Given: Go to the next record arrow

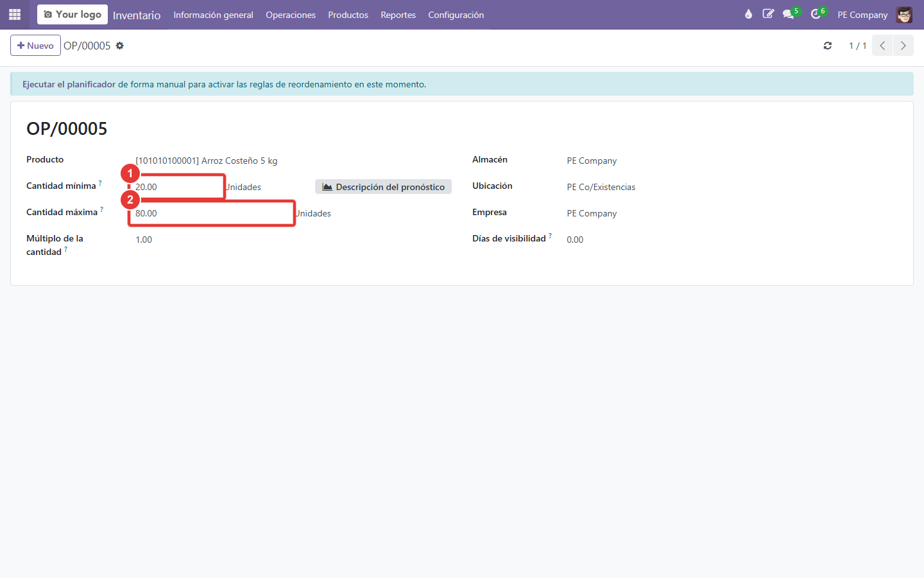Looking at the screenshot, I should pos(903,46).
